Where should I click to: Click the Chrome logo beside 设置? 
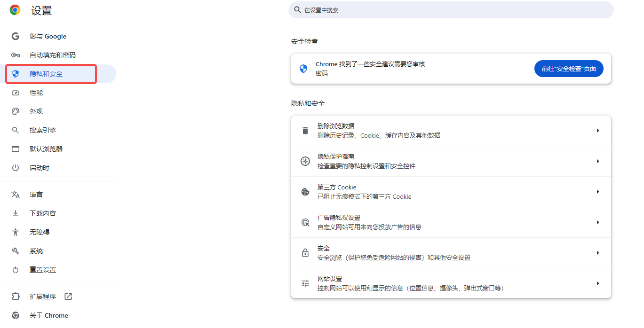click(15, 10)
